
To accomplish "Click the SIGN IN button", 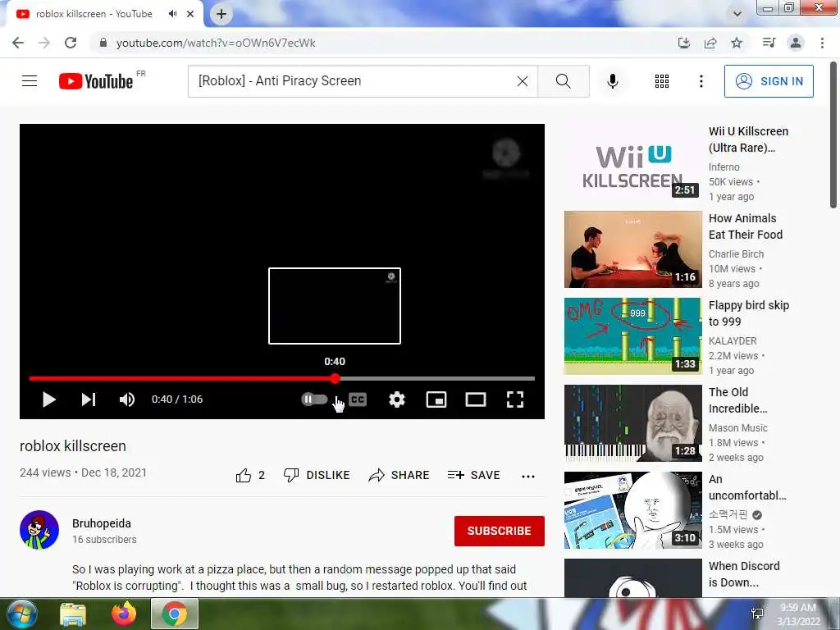I will click(769, 81).
